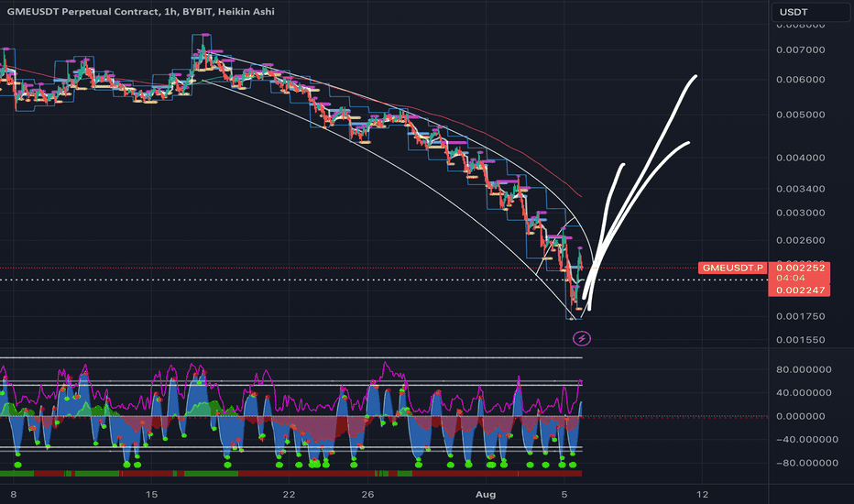The width and height of the screenshot is (854, 504).
Task: Click the 12 date on time axis
Action: click(x=702, y=494)
